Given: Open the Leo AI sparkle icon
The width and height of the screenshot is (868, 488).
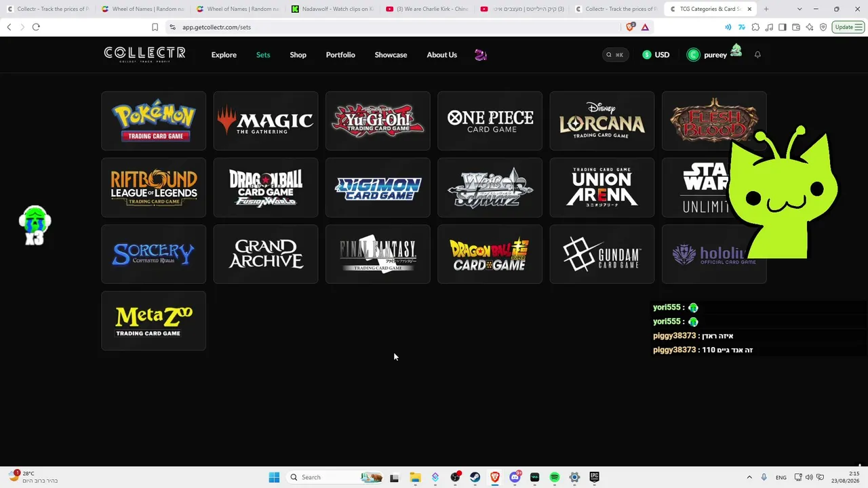Looking at the screenshot, I should tap(810, 27).
